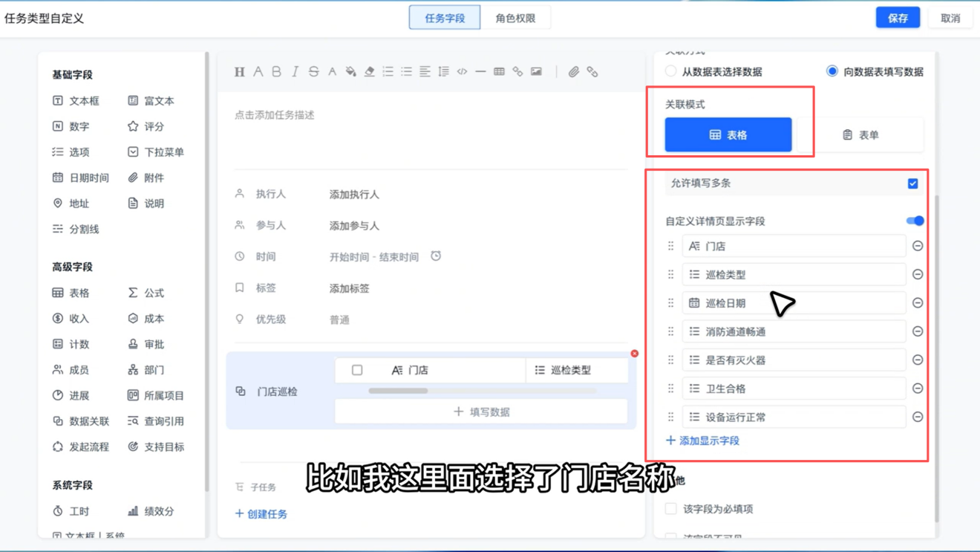Remove 卫生合格 display field with minus icon
Image resolution: width=980 pixels, height=552 pixels.
[918, 389]
